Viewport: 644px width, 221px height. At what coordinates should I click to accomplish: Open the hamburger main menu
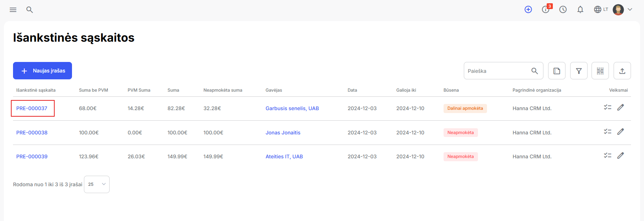point(13,10)
